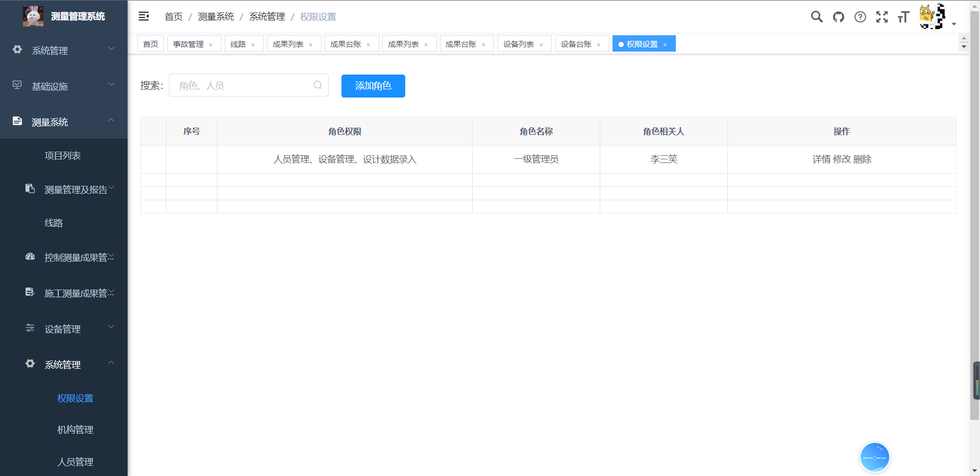Image resolution: width=980 pixels, height=476 pixels.
Task: Open 详情 for 一级管理员 row
Action: coord(822,159)
